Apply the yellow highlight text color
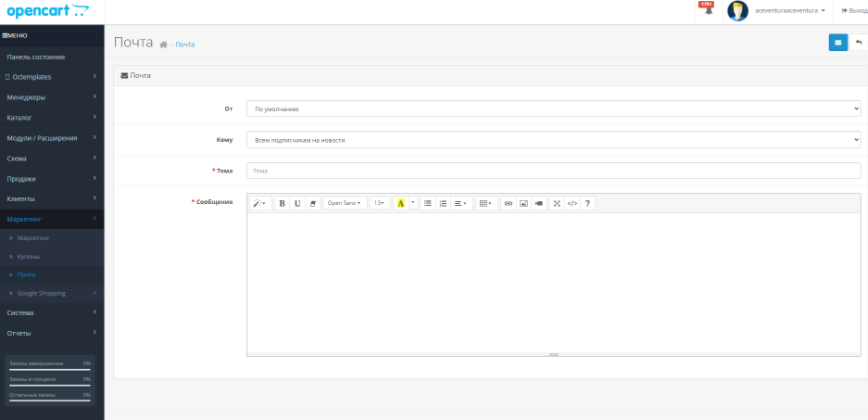This screenshot has width=868, height=420. pos(401,203)
